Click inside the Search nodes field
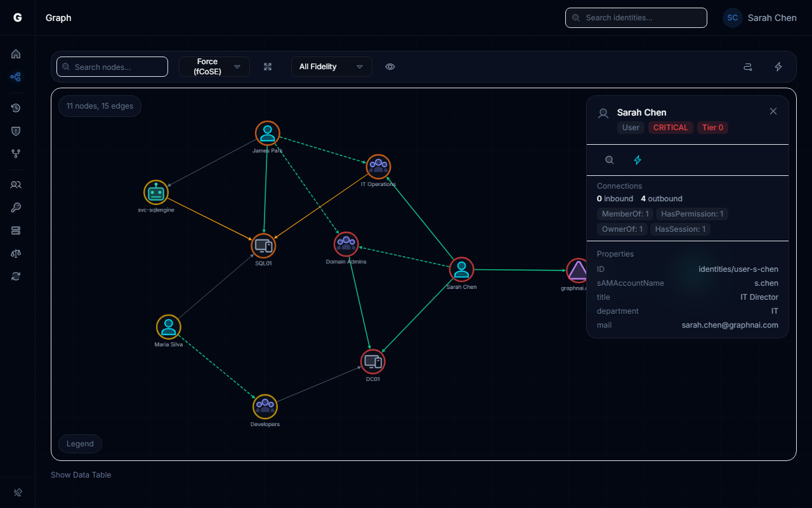 tap(112, 66)
